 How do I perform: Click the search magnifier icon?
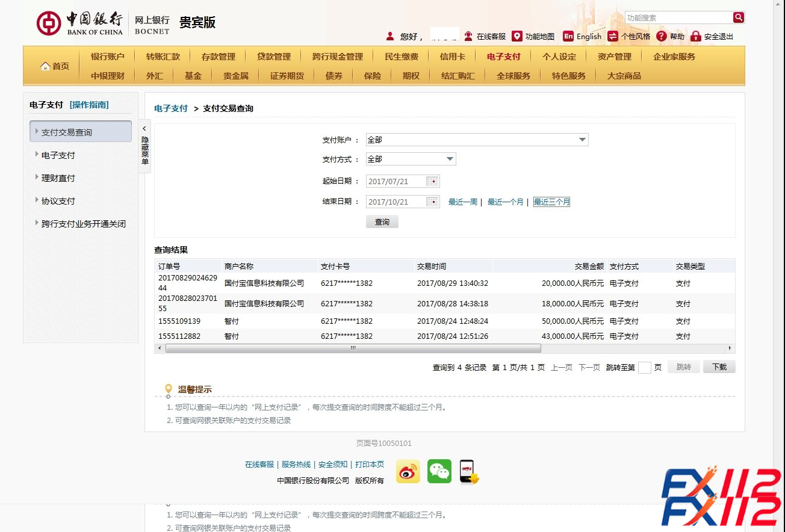tap(738, 17)
